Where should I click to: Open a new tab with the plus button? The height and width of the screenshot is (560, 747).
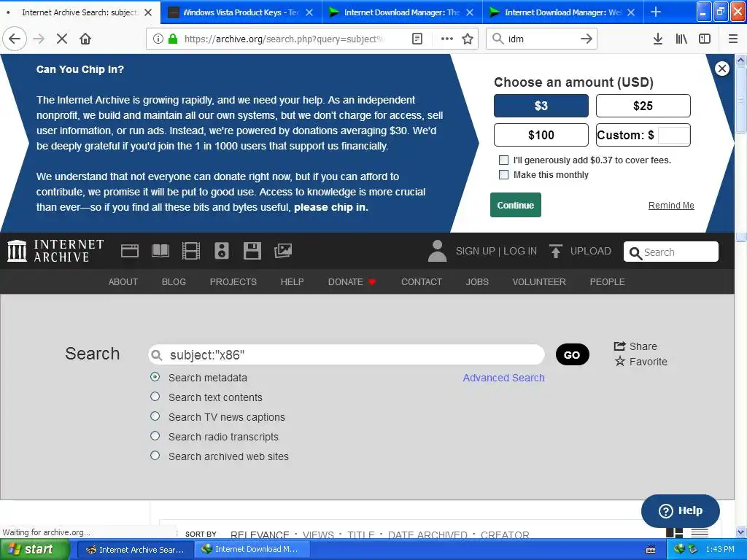(x=656, y=12)
